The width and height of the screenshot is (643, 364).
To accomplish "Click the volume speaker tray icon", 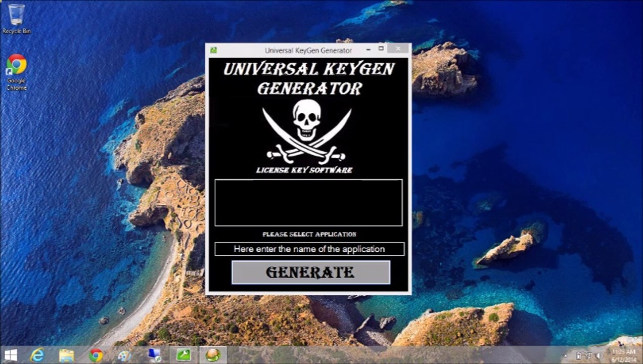I will coord(599,356).
